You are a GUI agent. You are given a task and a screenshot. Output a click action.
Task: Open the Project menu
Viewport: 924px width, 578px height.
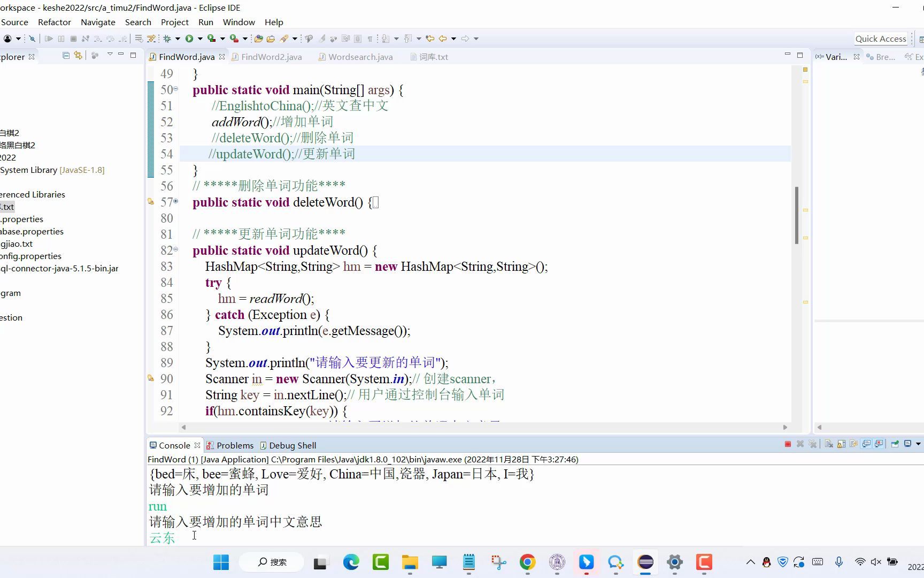(x=175, y=22)
